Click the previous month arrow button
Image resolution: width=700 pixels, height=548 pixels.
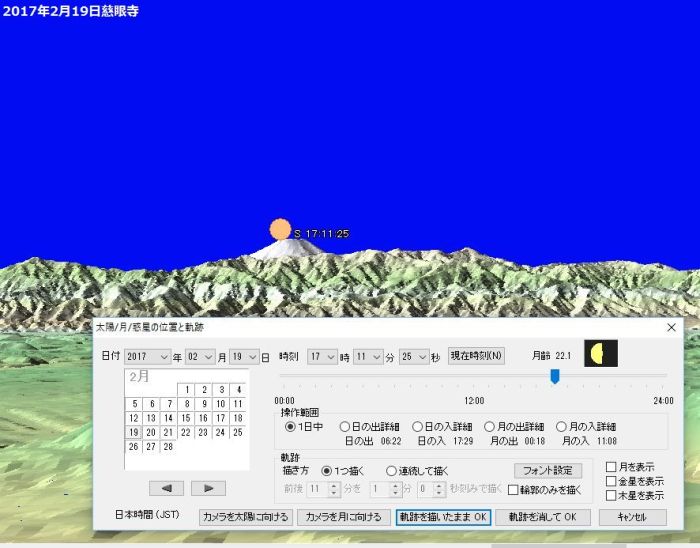point(166,488)
